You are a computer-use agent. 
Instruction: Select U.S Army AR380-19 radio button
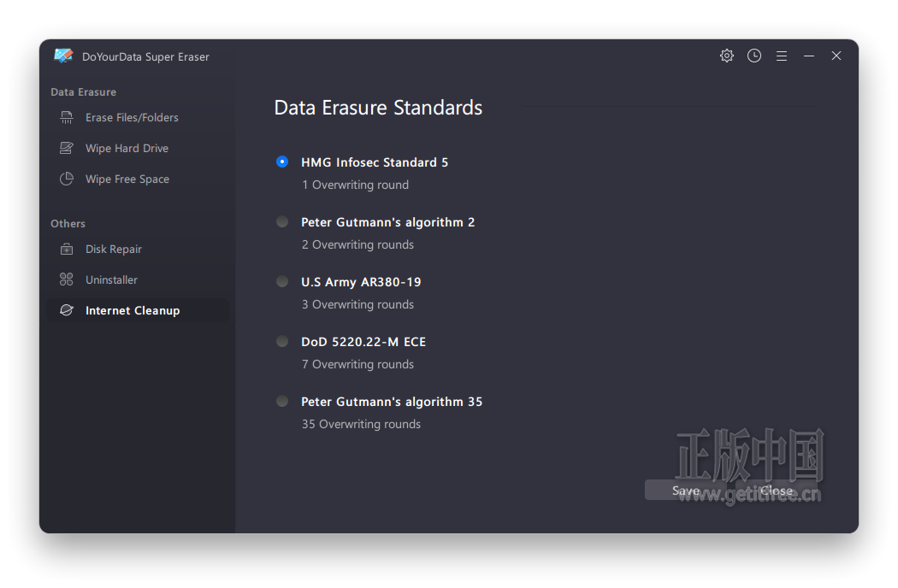[x=282, y=282]
